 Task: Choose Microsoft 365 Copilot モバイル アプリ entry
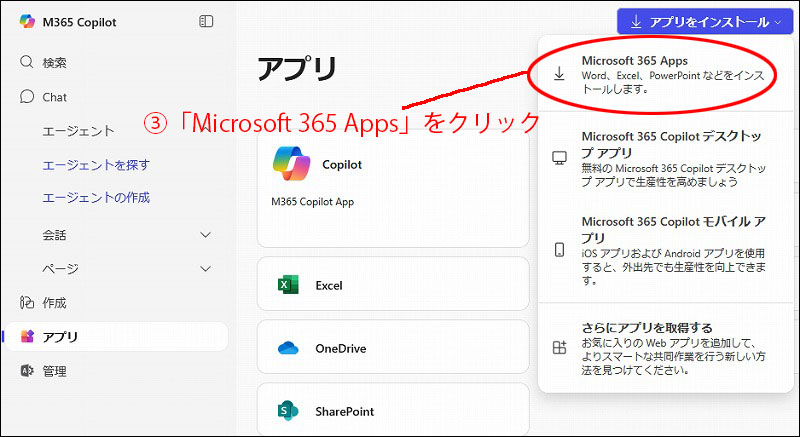666,251
